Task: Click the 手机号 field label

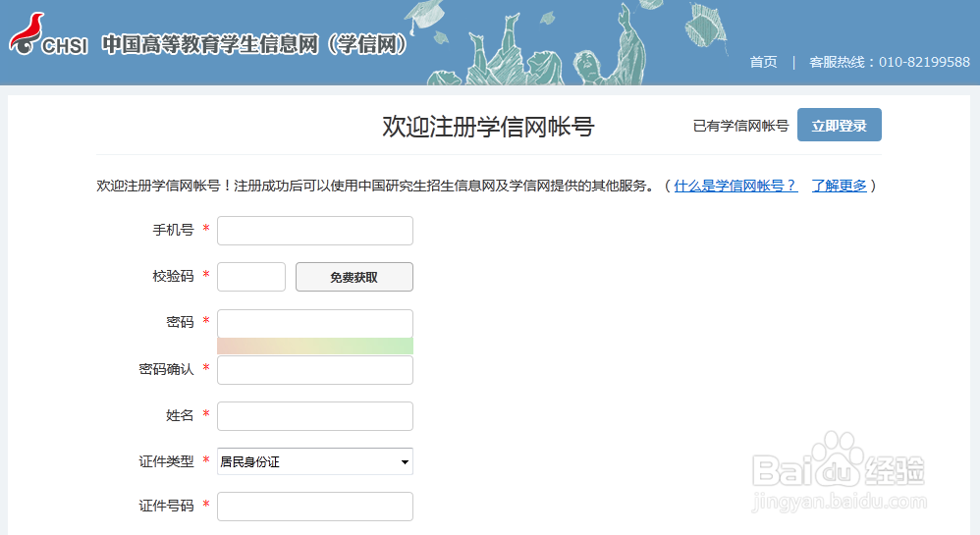Action: coord(173,230)
